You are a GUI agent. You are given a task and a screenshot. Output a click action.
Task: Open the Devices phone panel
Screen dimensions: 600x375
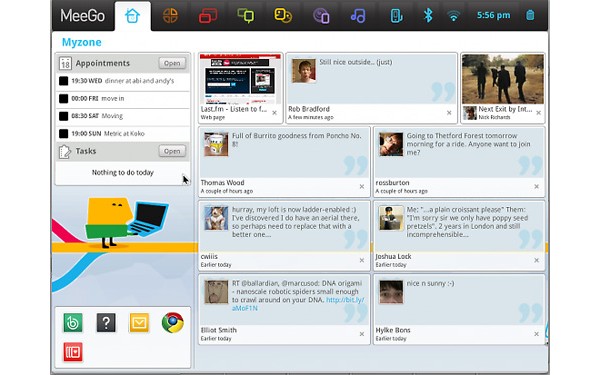[x=396, y=16]
